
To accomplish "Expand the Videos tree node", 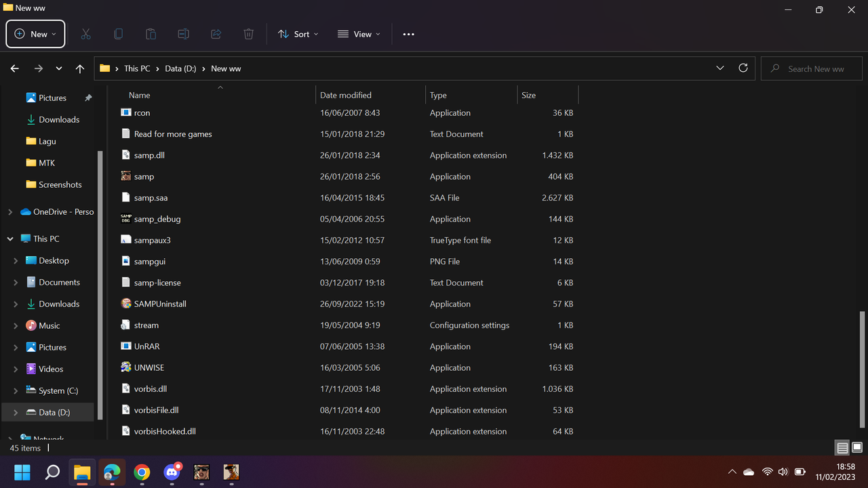I will click(x=16, y=369).
